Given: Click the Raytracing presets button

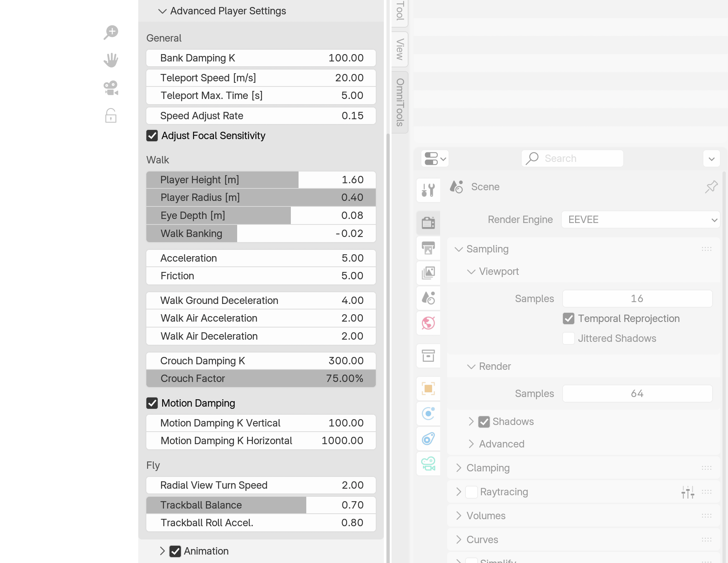Looking at the screenshot, I should coord(688,492).
